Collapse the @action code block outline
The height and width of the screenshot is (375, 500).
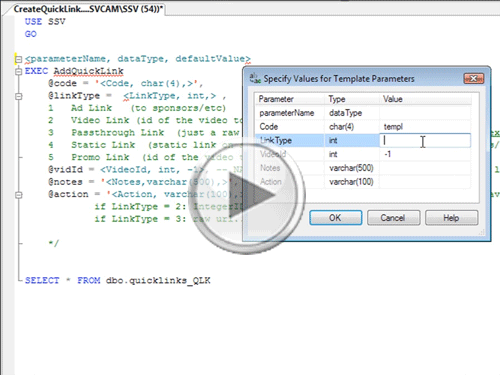coord(19,195)
